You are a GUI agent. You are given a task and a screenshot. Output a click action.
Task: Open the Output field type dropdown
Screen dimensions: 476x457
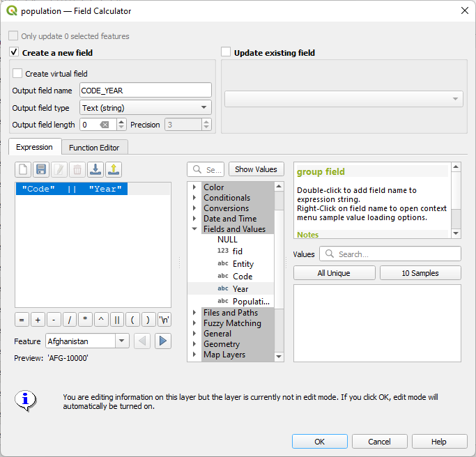[x=146, y=107]
